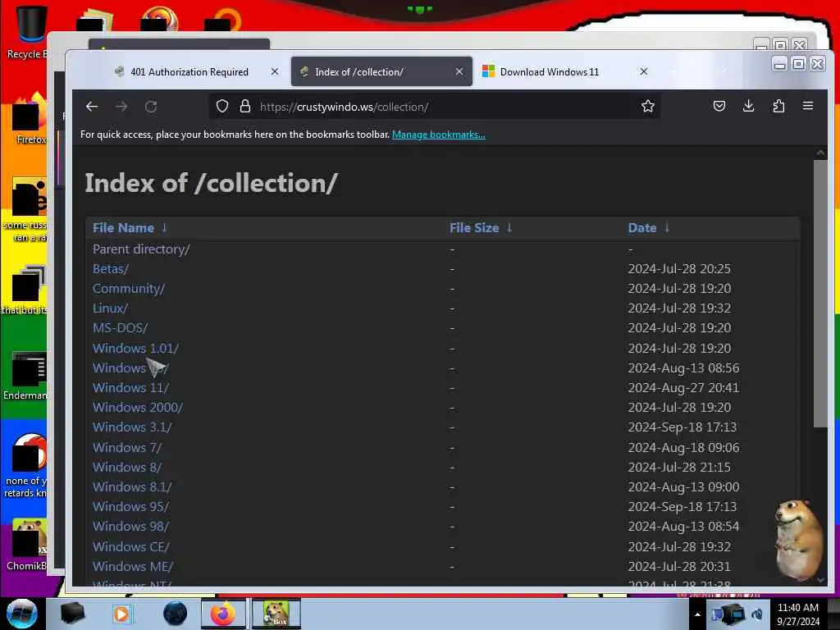Open the Community folder
Image resolution: width=840 pixels, height=630 pixels.
click(x=129, y=289)
